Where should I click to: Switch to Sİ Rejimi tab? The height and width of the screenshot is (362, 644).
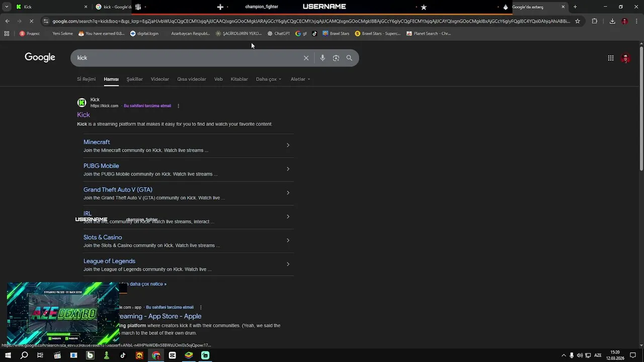(x=86, y=79)
